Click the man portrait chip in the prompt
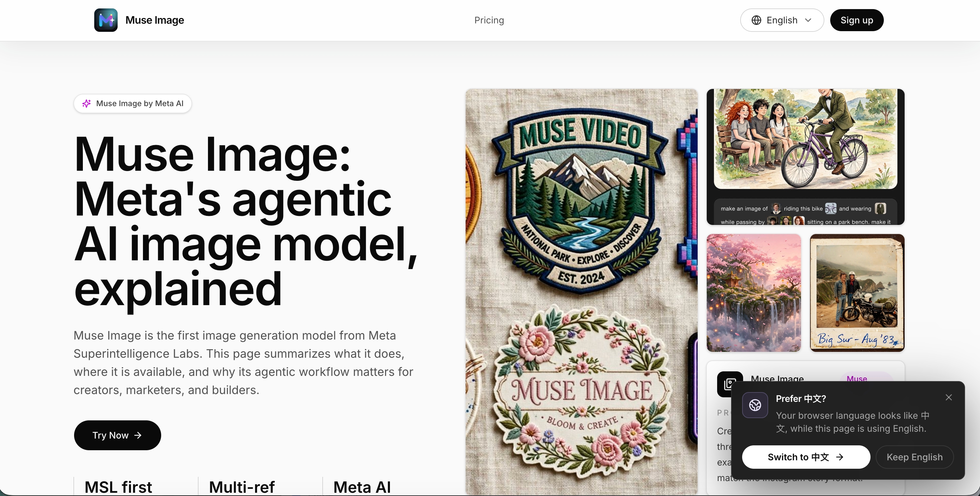The height and width of the screenshot is (496, 980). pyautogui.click(x=776, y=208)
